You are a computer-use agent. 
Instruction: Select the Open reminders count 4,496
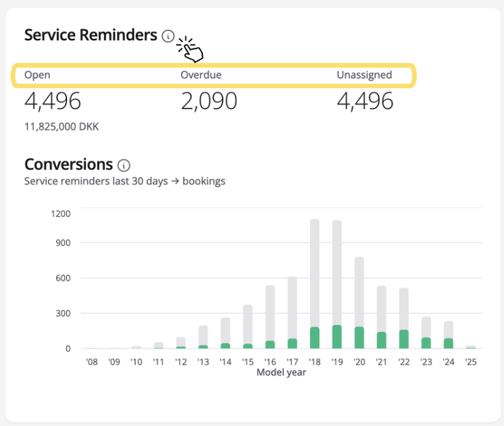tap(53, 101)
